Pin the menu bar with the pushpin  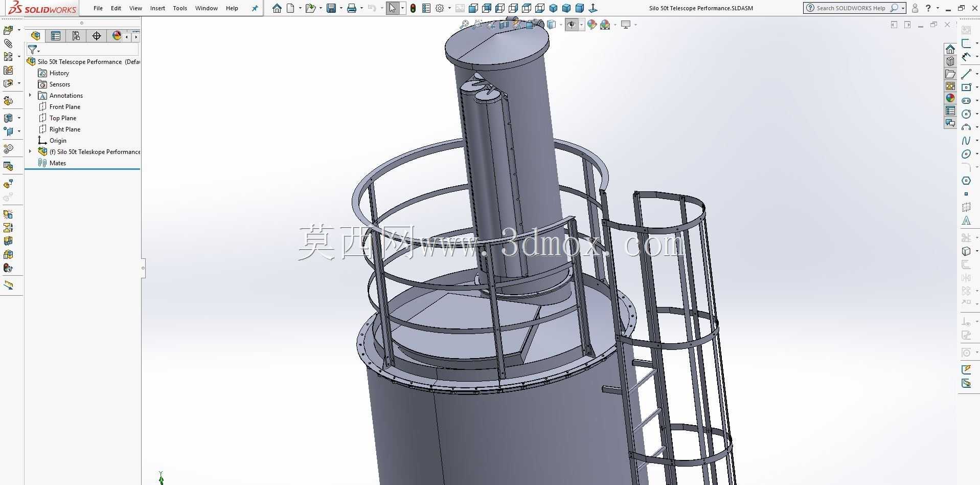[x=255, y=8]
